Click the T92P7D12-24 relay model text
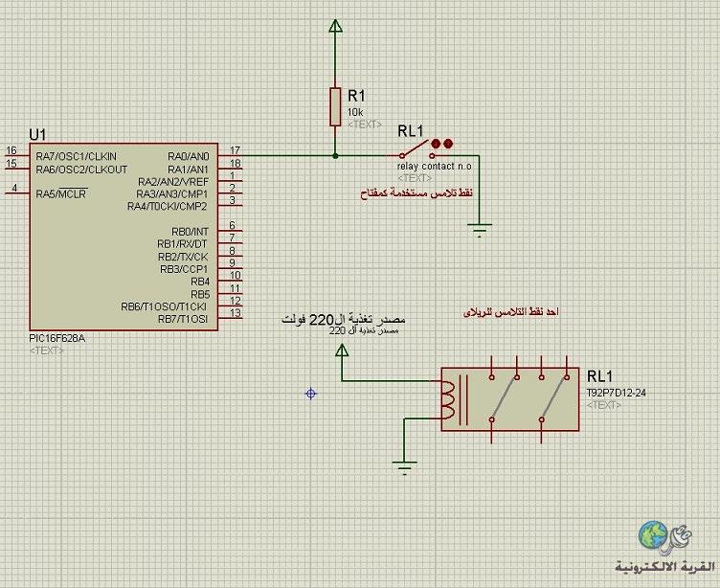The image size is (720, 588). (617, 393)
